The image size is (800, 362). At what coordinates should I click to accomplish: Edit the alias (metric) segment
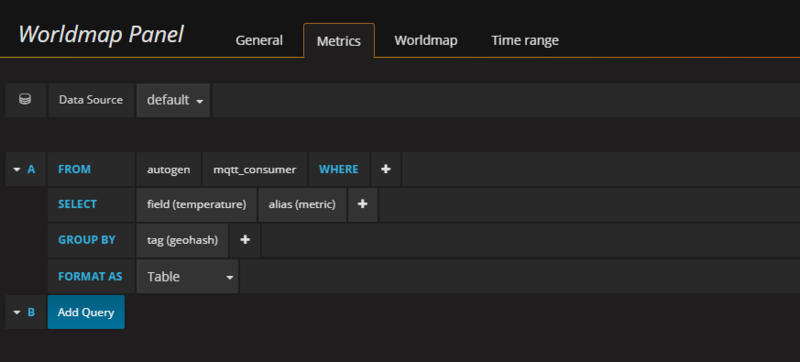pyautogui.click(x=302, y=204)
